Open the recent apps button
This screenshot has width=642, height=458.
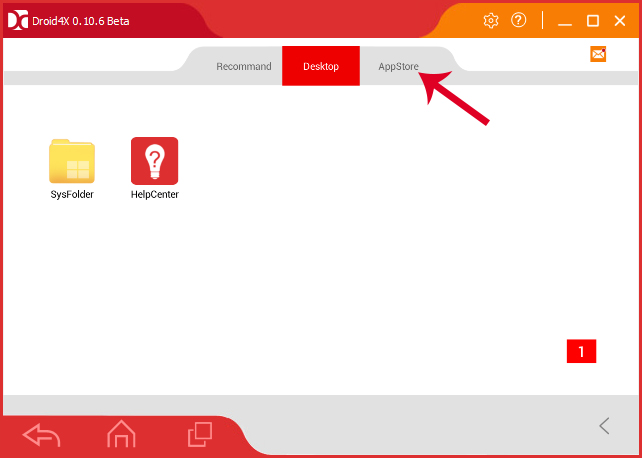pos(200,434)
